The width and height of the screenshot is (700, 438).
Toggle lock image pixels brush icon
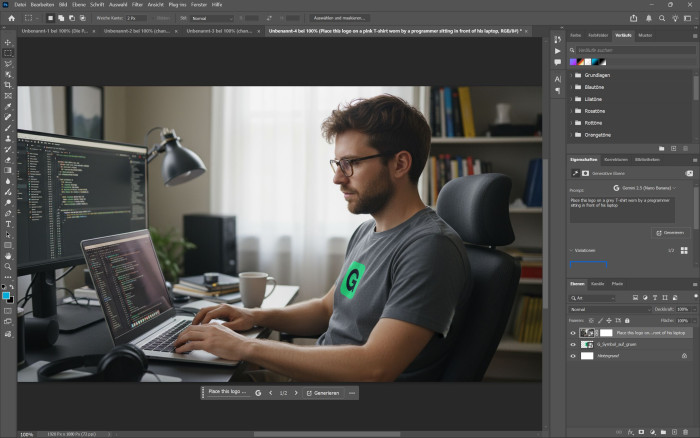[x=600, y=321]
